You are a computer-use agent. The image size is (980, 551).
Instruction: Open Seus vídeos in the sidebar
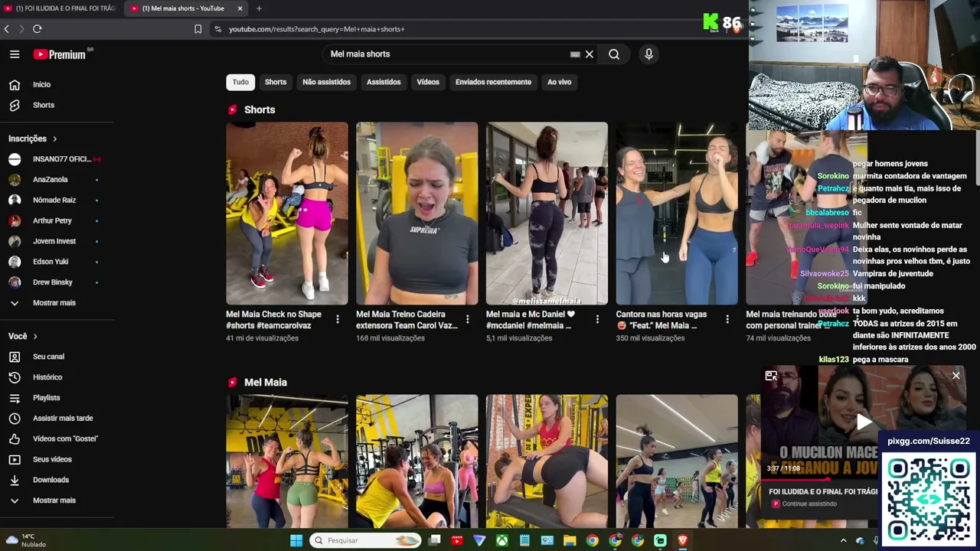[52, 459]
